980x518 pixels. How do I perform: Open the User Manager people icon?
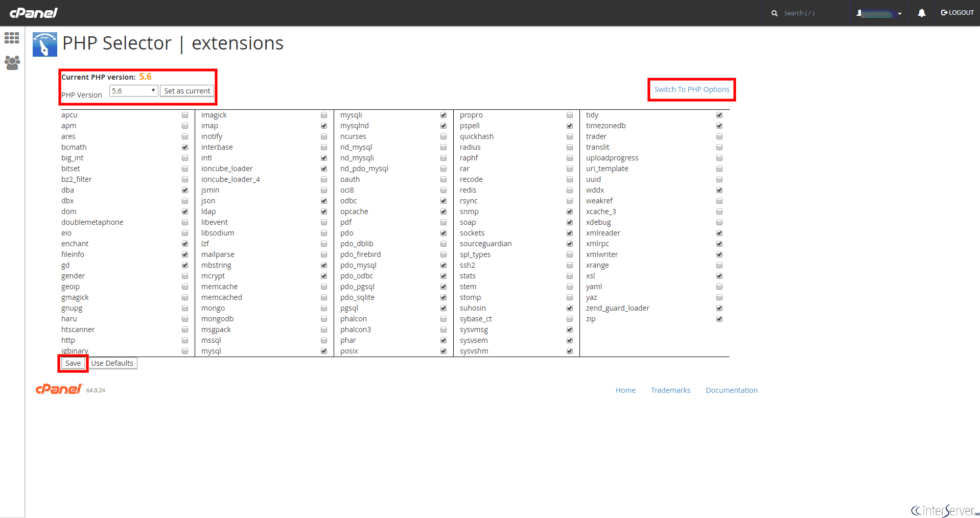pyautogui.click(x=12, y=62)
